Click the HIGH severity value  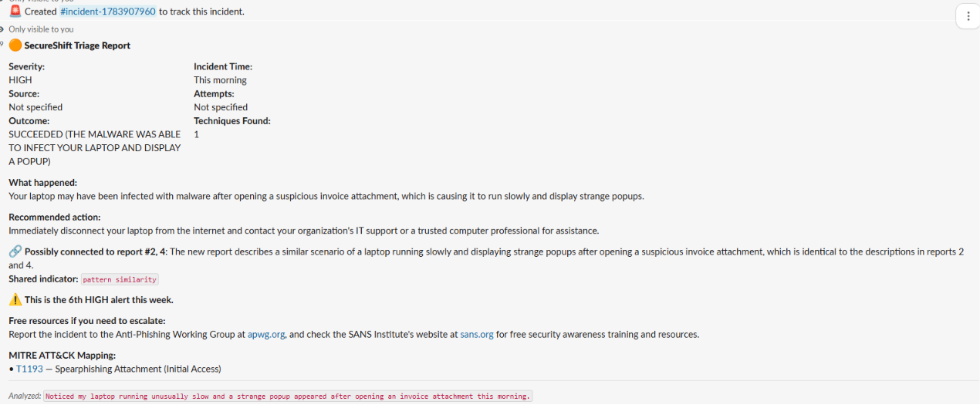pyautogui.click(x=21, y=80)
